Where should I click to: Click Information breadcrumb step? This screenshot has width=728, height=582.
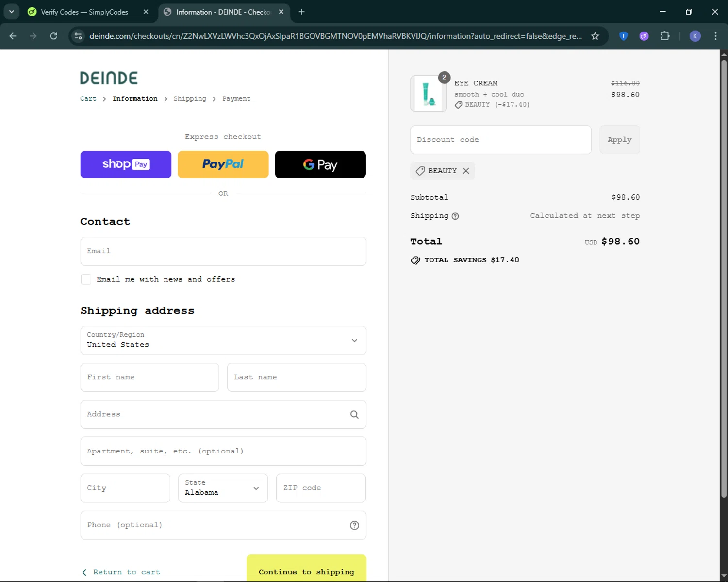pos(135,99)
